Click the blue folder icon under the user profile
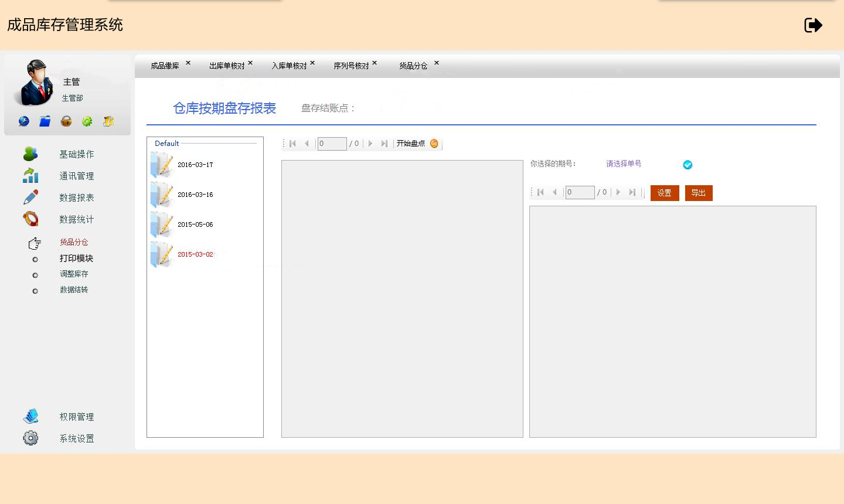844x504 pixels. click(45, 121)
